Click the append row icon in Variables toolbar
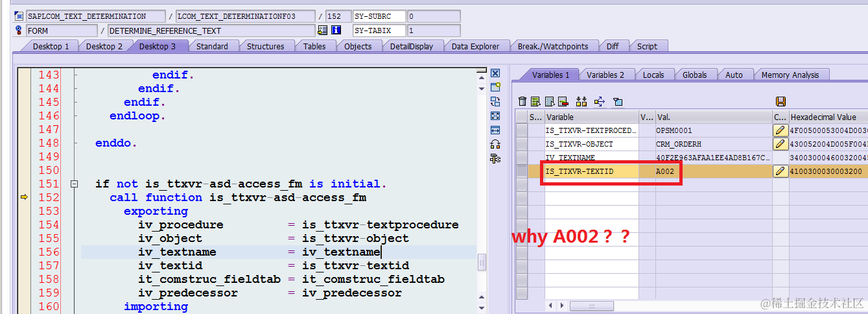 (x=550, y=101)
